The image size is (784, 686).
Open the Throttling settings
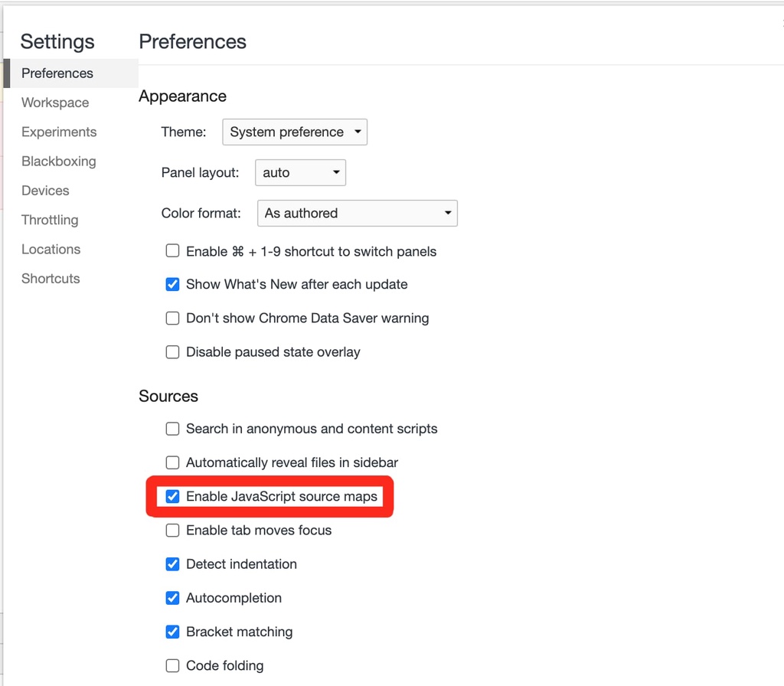click(x=50, y=220)
